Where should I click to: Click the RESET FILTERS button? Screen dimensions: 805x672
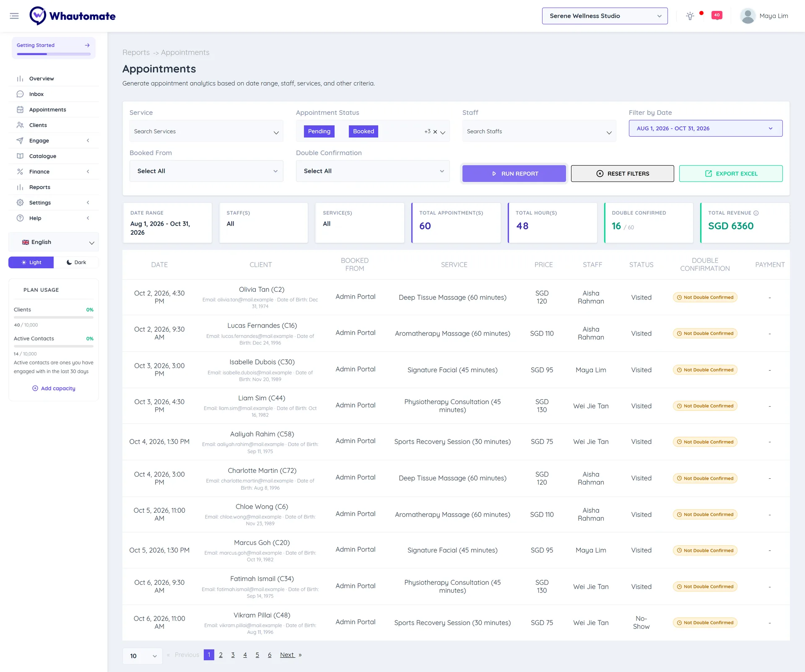623,174
